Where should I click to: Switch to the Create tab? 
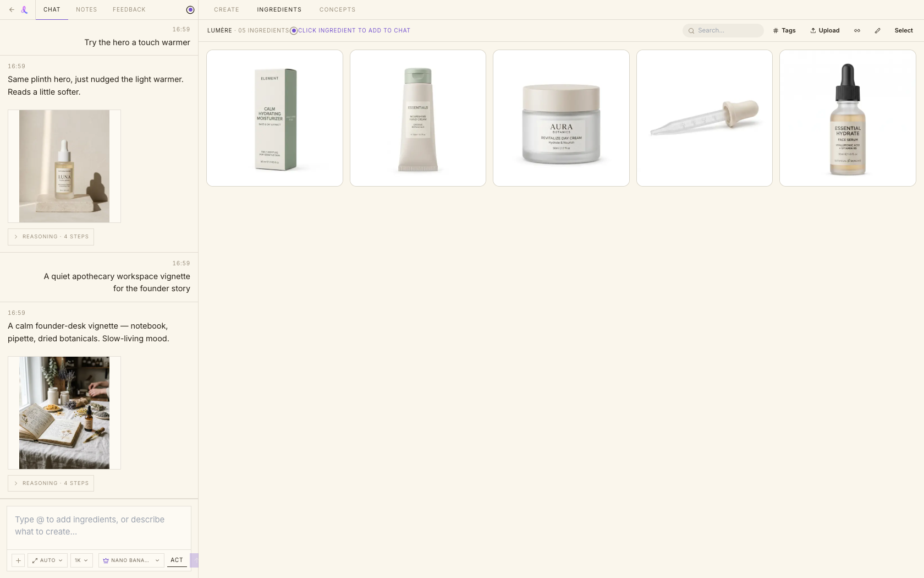pyautogui.click(x=227, y=10)
